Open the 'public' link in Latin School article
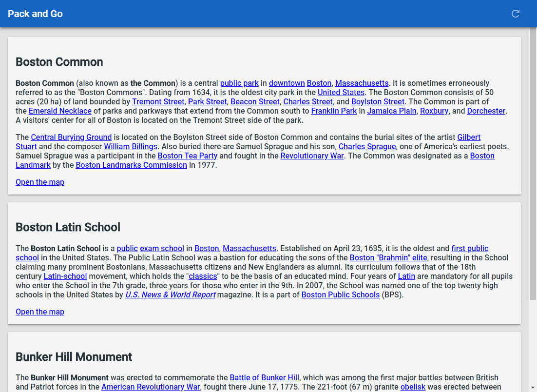The height and width of the screenshot is (392, 537). (127, 249)
